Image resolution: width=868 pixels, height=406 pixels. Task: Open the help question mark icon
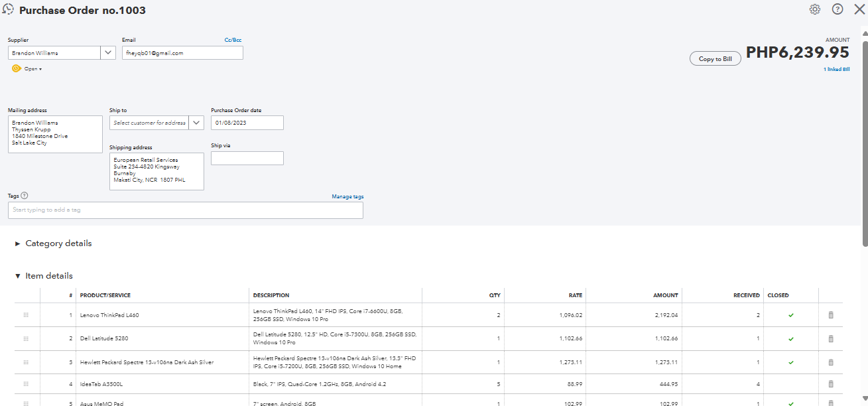pyautogui.click(x=837, y=9)
